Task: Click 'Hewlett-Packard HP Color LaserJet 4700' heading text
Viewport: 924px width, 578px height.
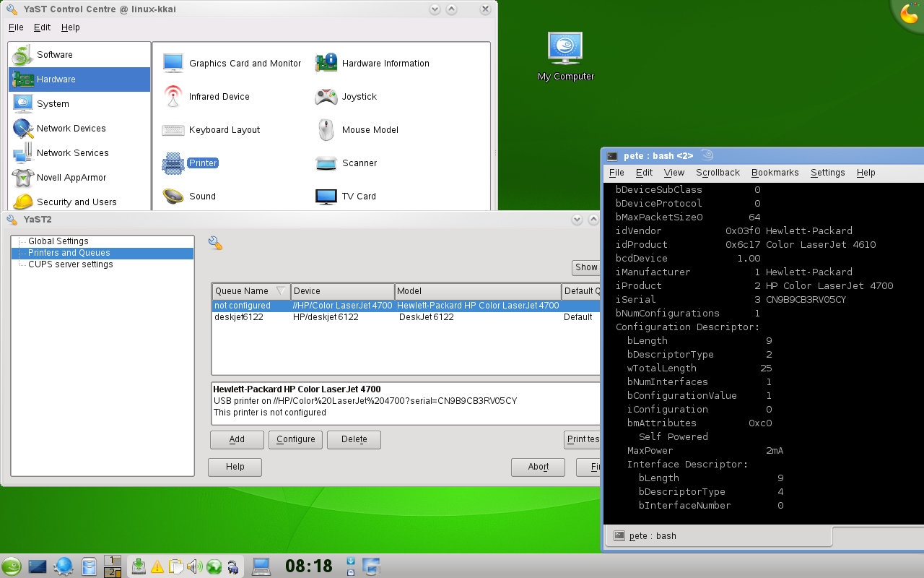Action: 297,389
